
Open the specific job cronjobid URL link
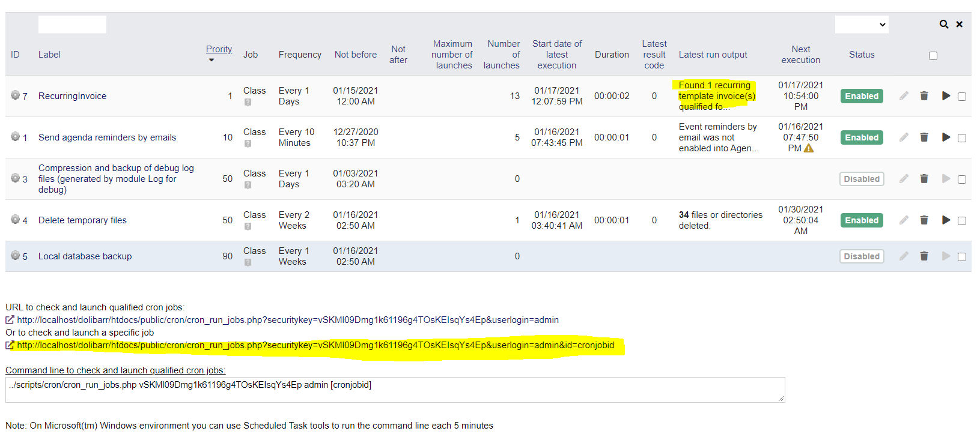click(x=315, y=345)
